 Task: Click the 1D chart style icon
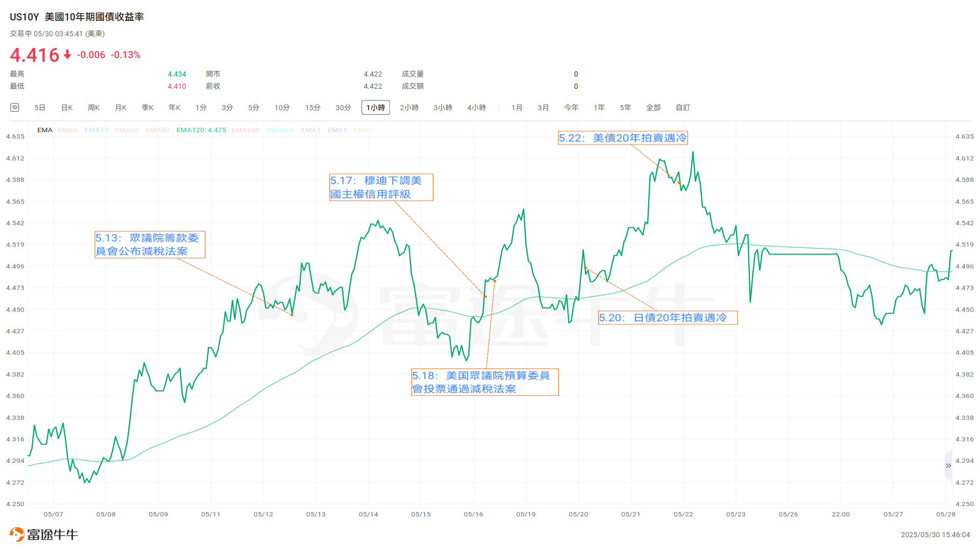[14, 108]
